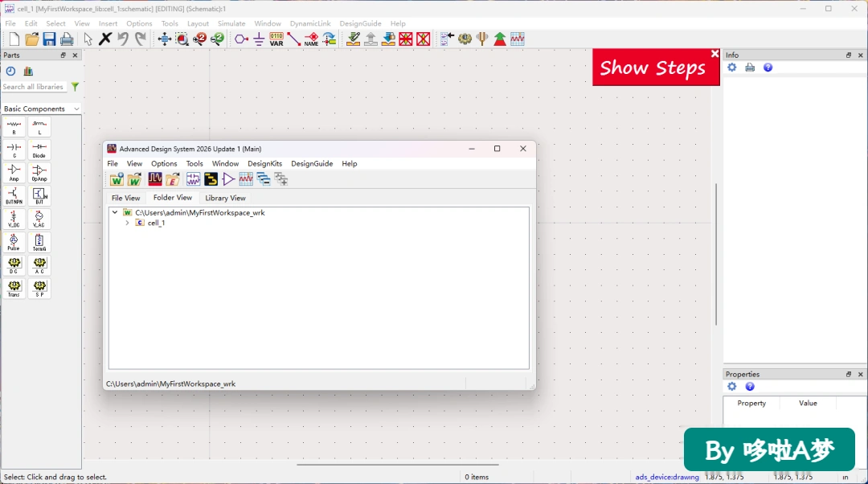This screenshot has height=484, width=868.
Task: Add DC simulation controller from palette
Action: point(14,265)
